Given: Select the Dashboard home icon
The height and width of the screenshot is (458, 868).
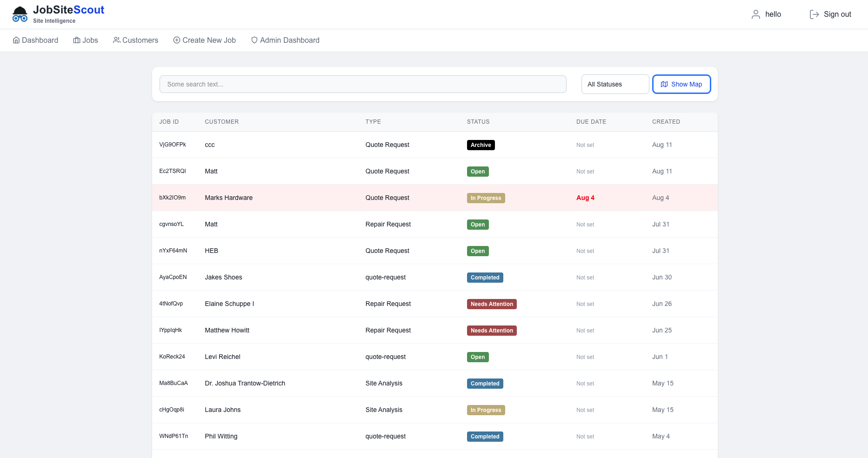Looking at the screenshot, I should pos(16,40).
